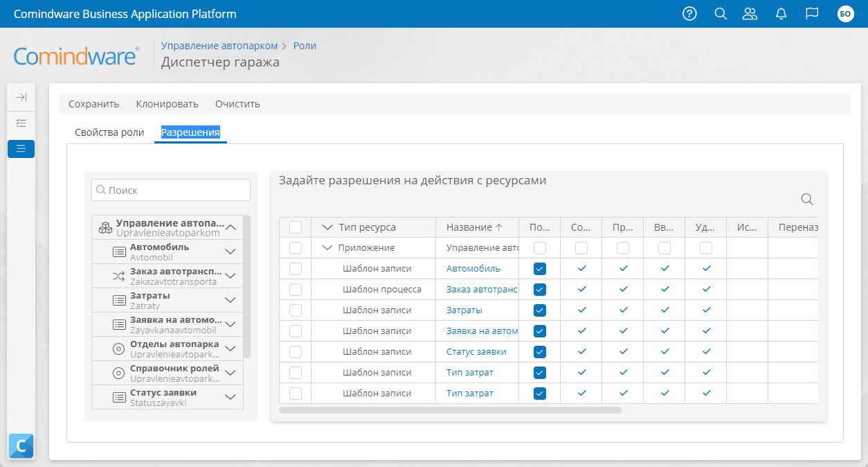Expand the Справочник ролей tree chevron
The width and height of the screenshot is (868, 467).
[231, 373]
